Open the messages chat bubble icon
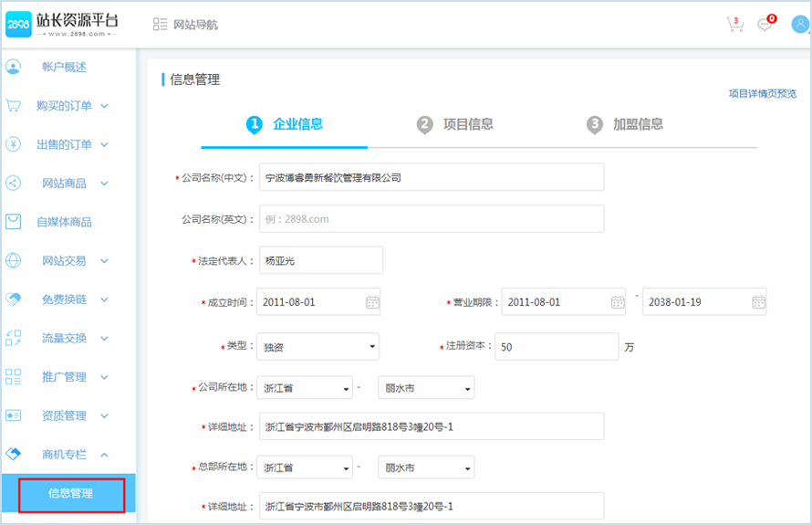The width and height of the screenshot is (812, 525). point(765,25)
